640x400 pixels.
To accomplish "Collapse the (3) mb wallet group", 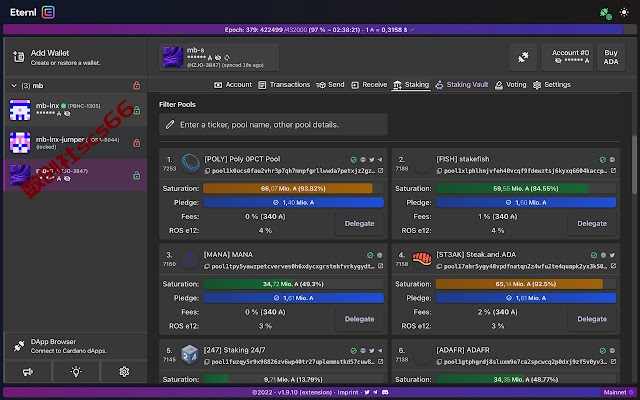I will point(14,86).
